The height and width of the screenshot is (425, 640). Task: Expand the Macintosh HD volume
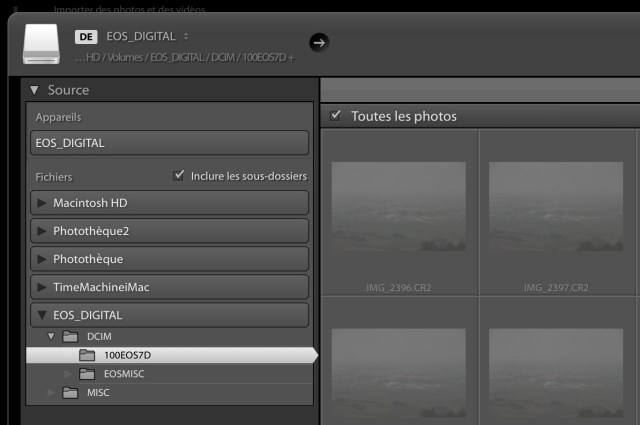(x=42, y=203)
